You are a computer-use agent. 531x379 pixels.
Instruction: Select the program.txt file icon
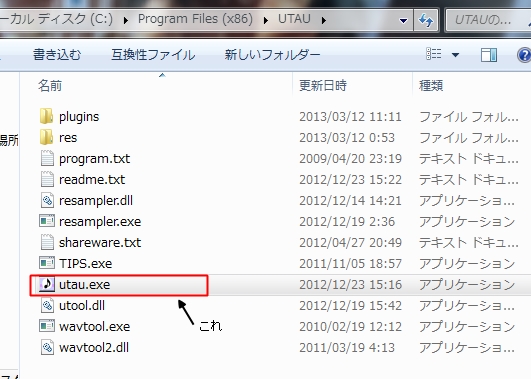point(47,159)
